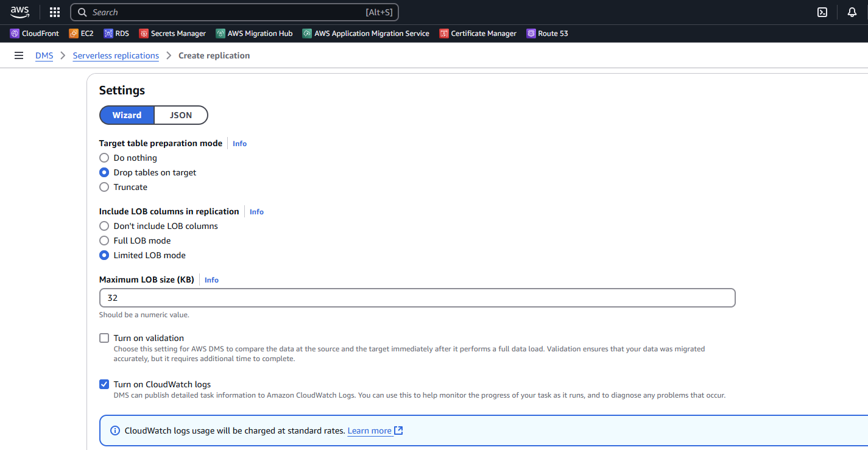Open the Route 53 shortcut
The width and height of the screenshot is (868, 450).
pos(547,33)
